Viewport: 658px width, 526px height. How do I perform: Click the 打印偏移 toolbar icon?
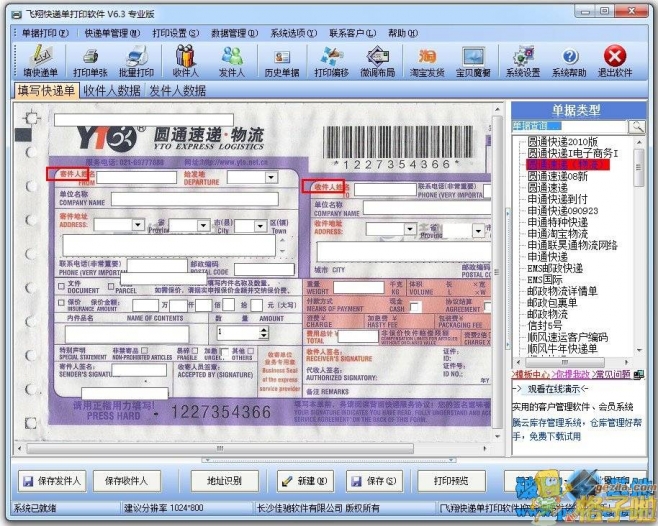332,61
